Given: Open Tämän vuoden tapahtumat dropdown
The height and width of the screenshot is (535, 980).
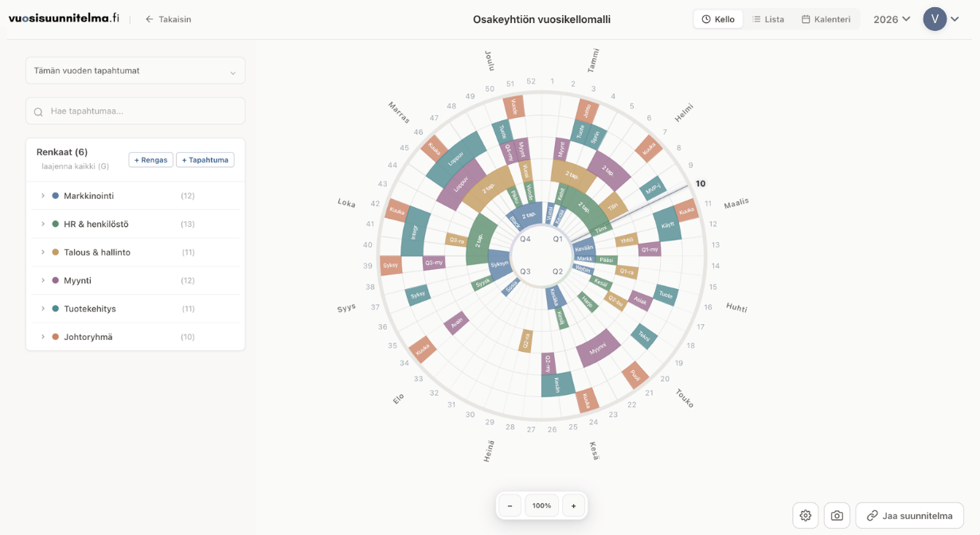Looking at the screenshot, I should click(135, 71).
